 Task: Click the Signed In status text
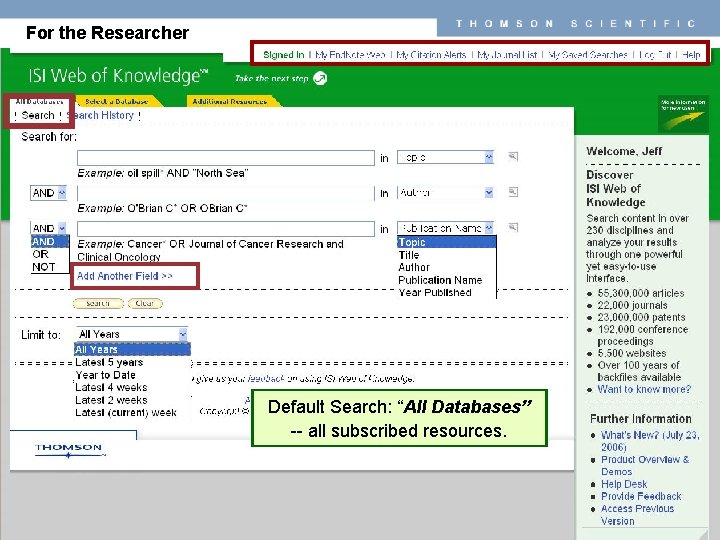click(284, 55)
